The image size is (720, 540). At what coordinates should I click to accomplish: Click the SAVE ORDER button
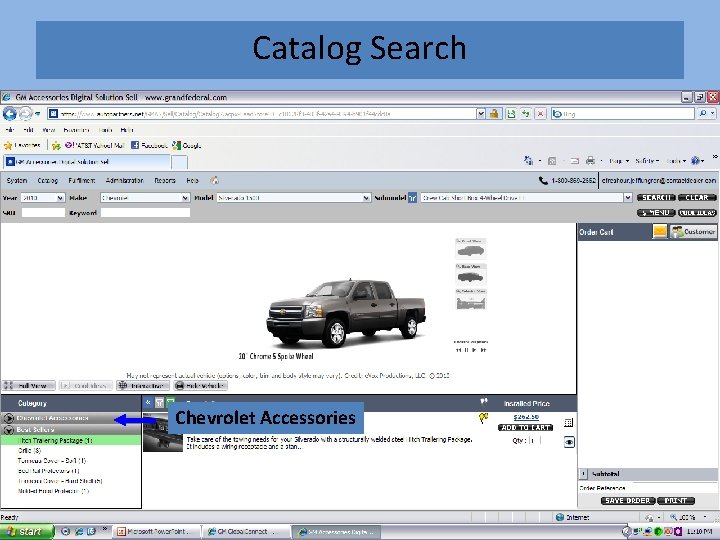(628, 501)
